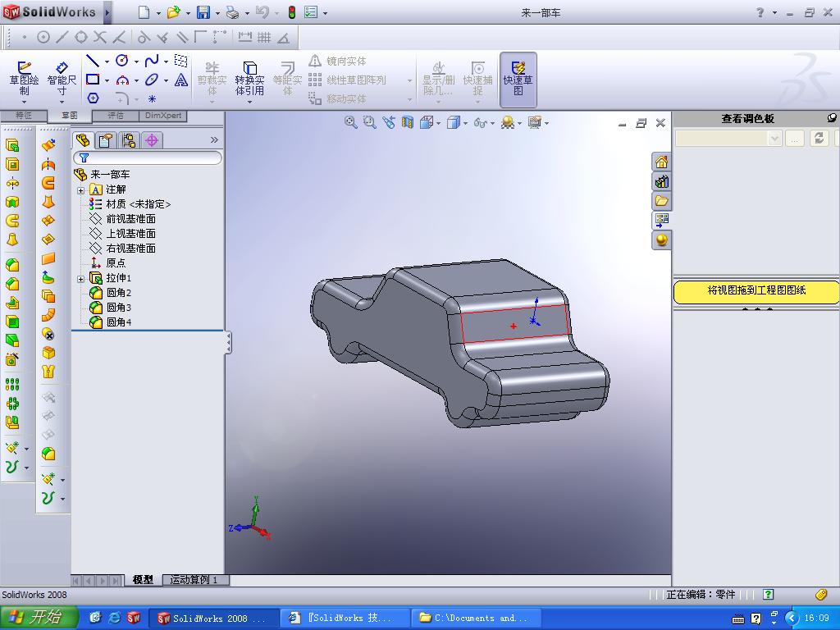Click the Save icon in top toolbar
This screenshot has width=840, height=630.
pyautogui.click(x=203, y=12)
